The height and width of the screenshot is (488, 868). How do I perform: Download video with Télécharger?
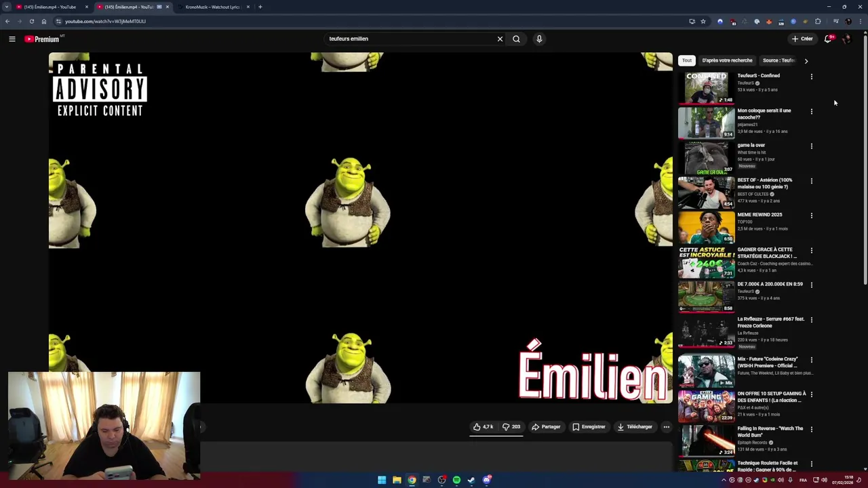pyautogui.click(x=635, y=427)
